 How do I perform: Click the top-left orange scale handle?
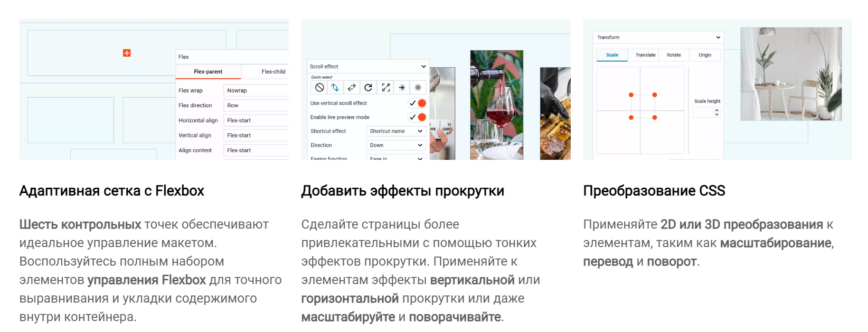pyautogui.click(x=631, y=95)
